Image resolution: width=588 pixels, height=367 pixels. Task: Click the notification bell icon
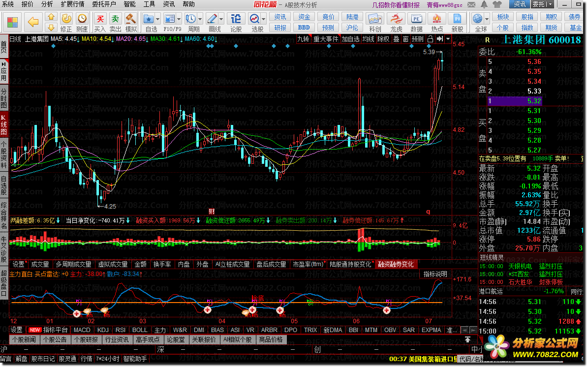(484, 4)
